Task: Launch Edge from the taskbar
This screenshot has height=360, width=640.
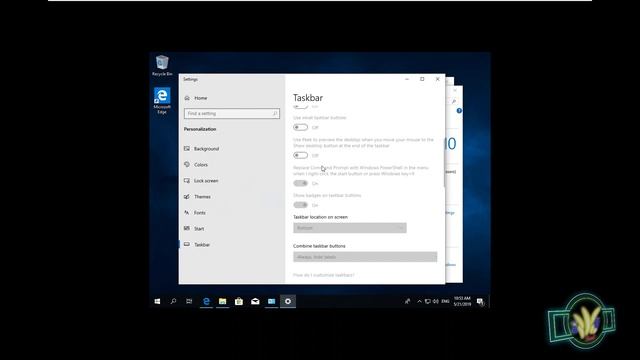Action: coord(206,301)
